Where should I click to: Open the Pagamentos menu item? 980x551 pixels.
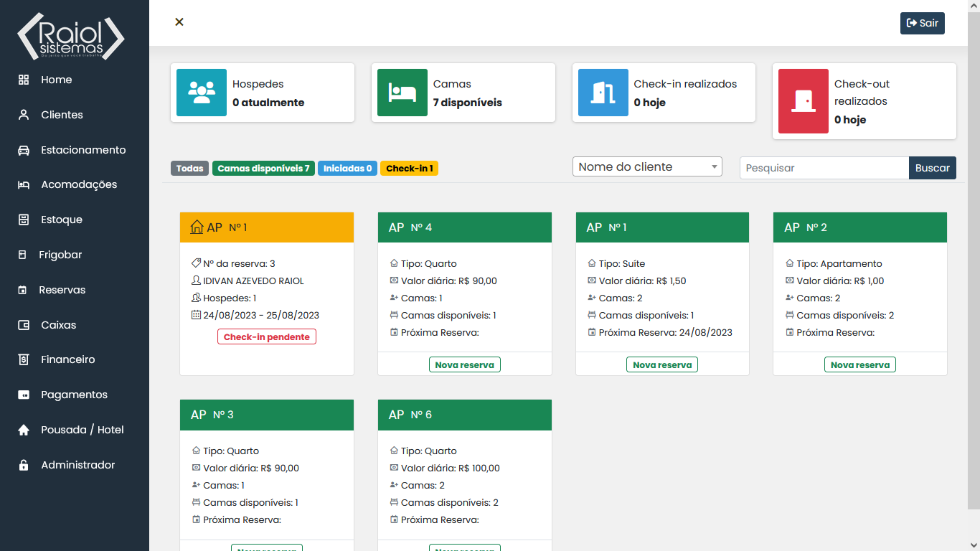tap(75, 395)
